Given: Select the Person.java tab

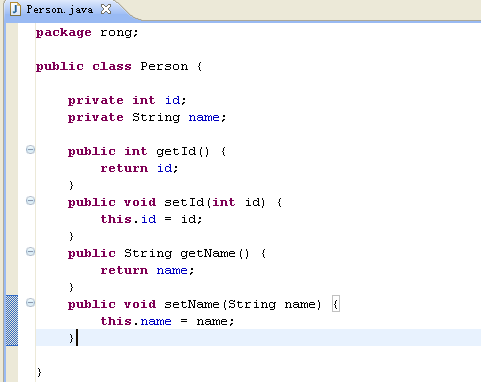Looking at the screenshot, I should [60, 9].
